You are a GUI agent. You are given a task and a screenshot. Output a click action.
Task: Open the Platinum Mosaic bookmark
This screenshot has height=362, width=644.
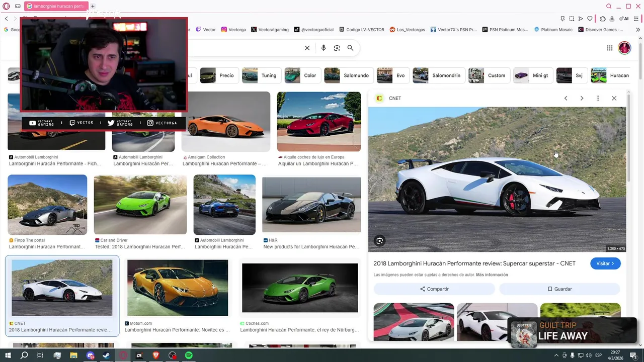click(x=553, y=30)
